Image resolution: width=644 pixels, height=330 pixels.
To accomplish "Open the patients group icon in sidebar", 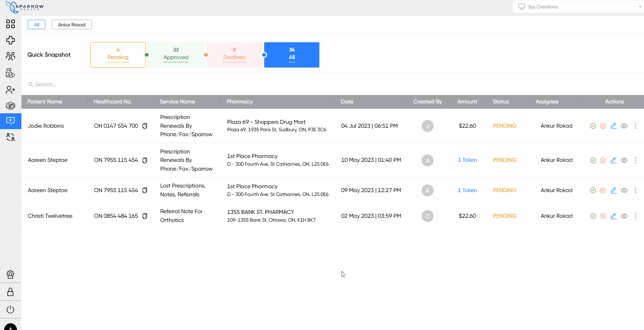I will pos(11,56).
